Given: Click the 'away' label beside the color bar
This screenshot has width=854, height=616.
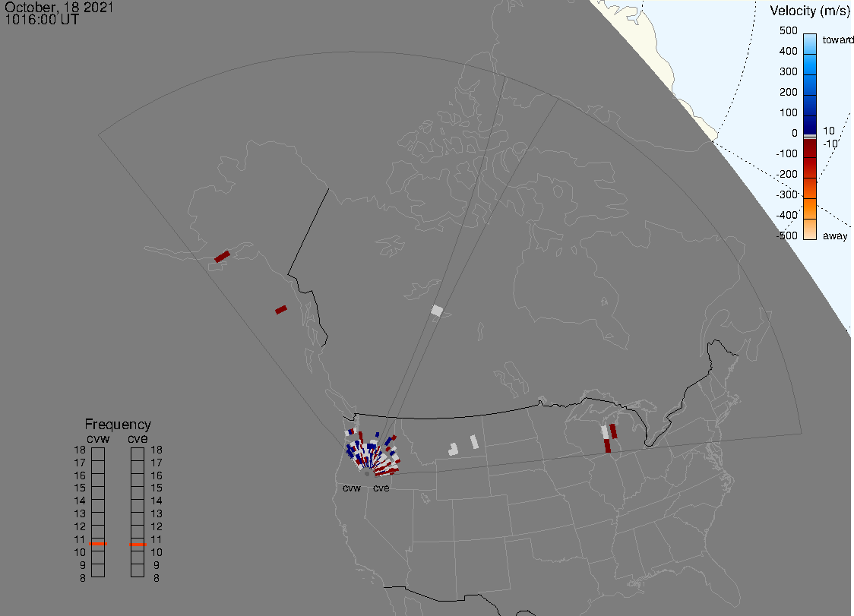Looking at the screenshot, I should point(835,236).
